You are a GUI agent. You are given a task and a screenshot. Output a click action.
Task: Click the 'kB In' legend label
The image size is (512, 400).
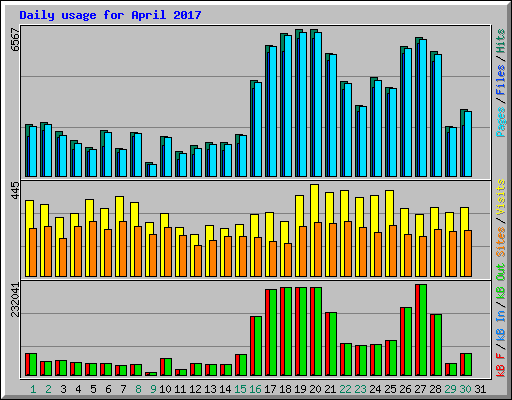[501, 327]
